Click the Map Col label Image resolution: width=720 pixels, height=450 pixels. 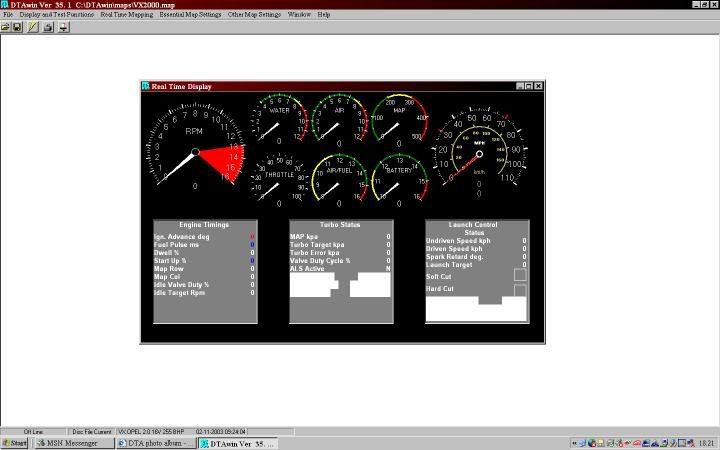tap(167, 277)
